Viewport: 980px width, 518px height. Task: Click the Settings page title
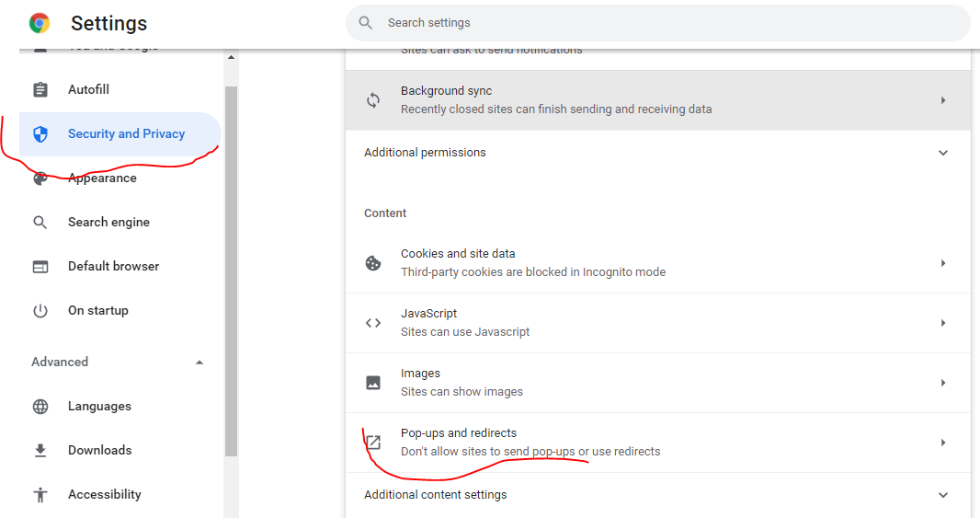pyautogui.click(x=108, y=23)
